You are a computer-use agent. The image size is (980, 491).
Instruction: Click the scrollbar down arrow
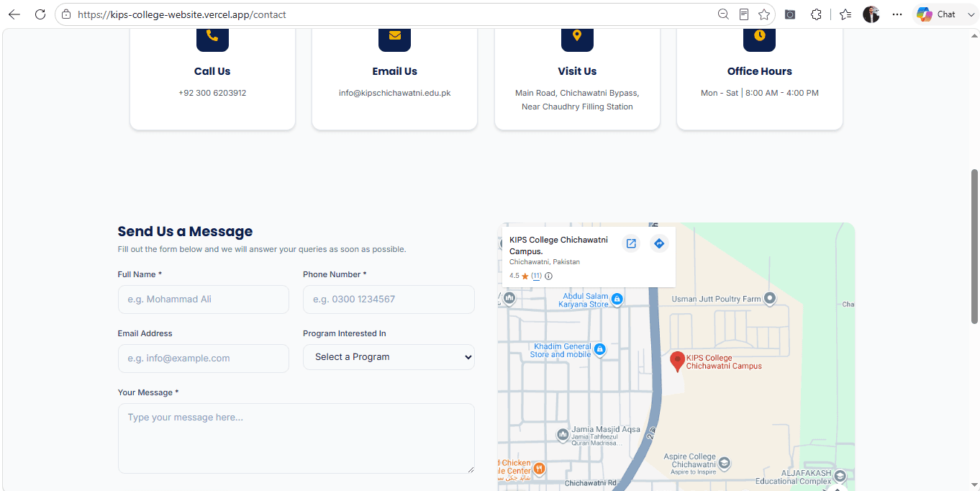(x=974, y=485)
